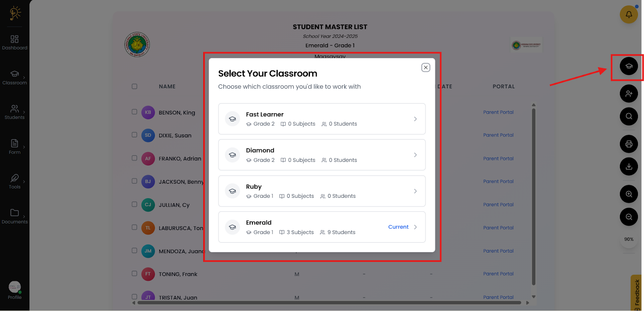Zoom in on the master list
The width and height of the screenshot is (644, 311).
pyautogui.click(x=628, y=194)
